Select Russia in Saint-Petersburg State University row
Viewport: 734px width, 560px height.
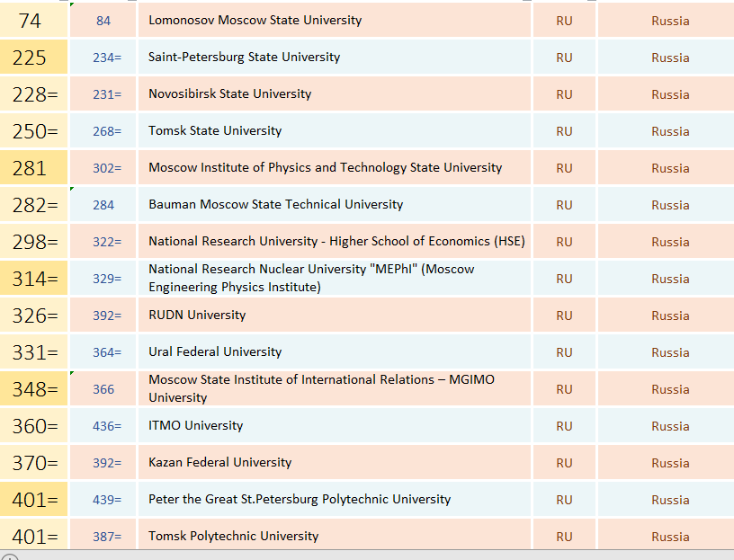pos(666,57)
